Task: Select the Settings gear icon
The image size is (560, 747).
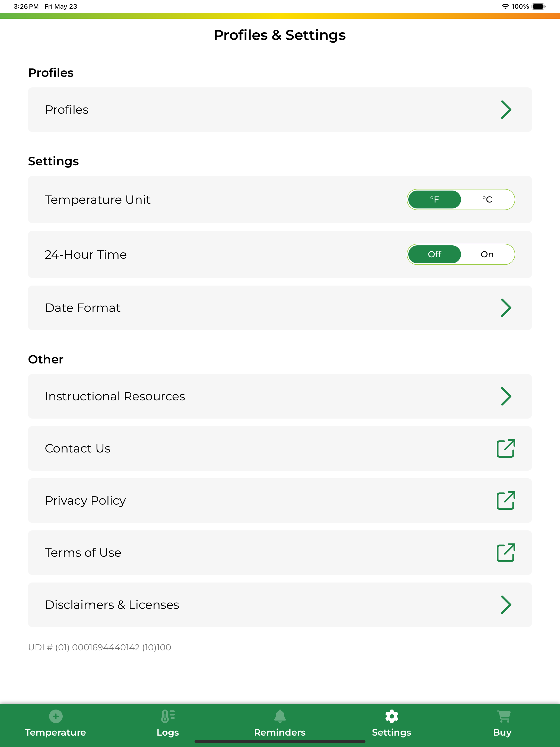Action: tap(392, 716)
